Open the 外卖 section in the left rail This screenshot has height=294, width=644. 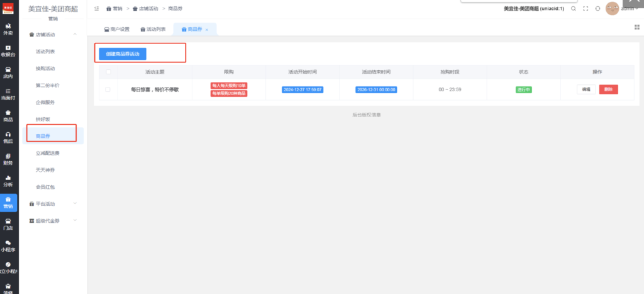[x=8, y=29]
